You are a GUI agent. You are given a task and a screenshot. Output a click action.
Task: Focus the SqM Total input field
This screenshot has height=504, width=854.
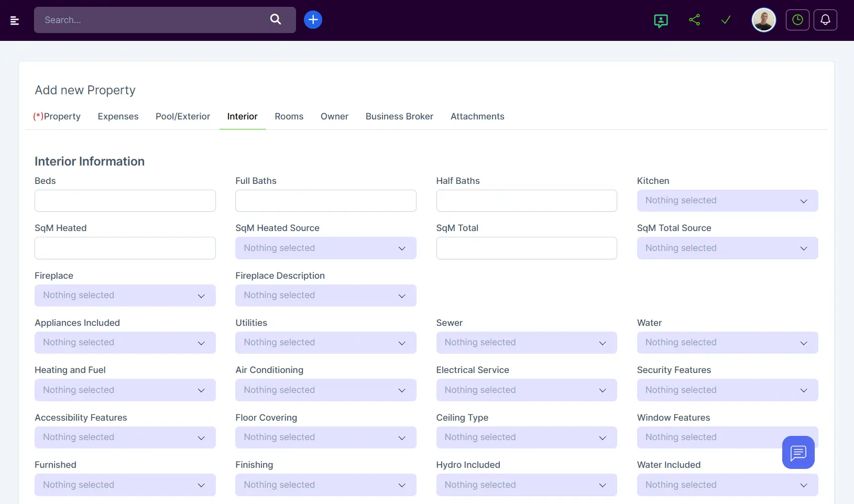526,248
